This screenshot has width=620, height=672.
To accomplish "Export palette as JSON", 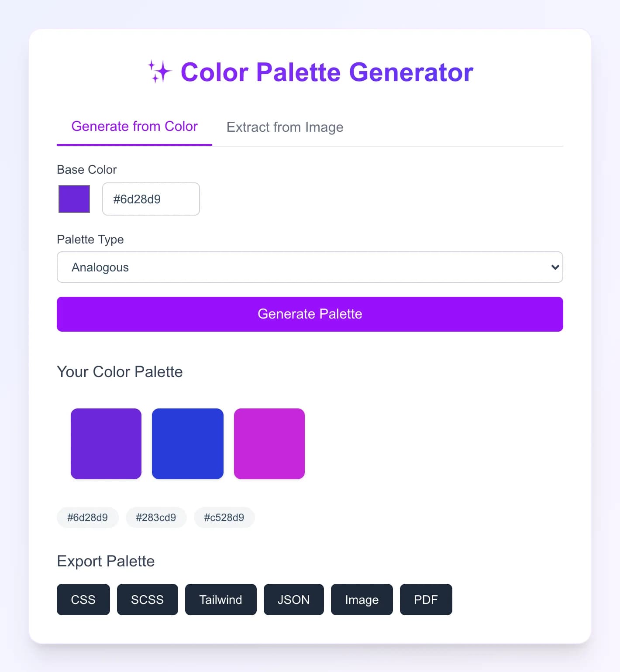I will tap(294, 600).
